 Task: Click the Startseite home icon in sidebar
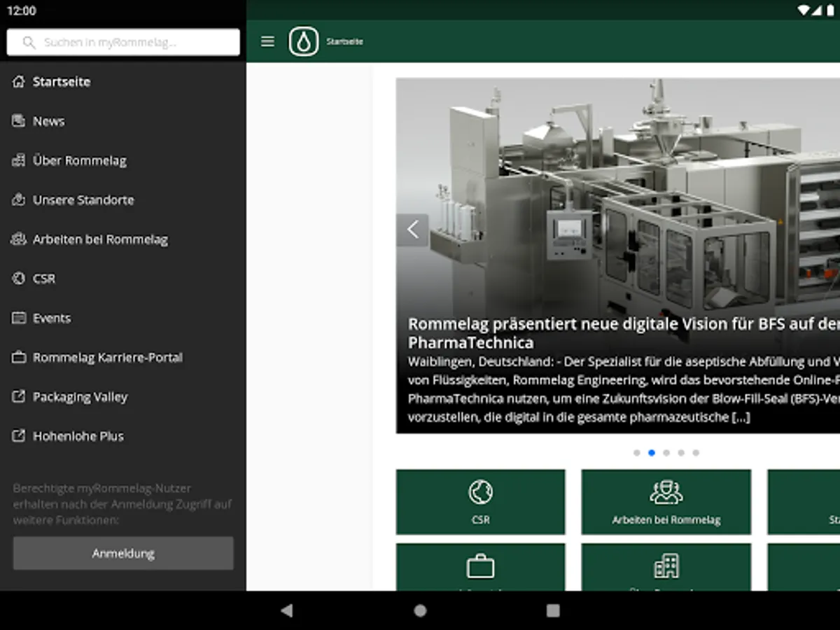tap(19, 81)
